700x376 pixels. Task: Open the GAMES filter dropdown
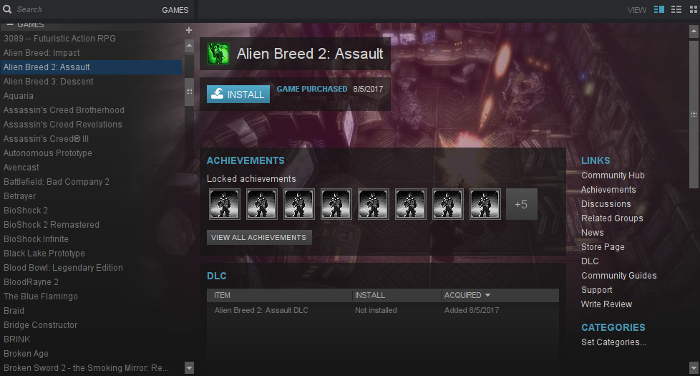175,10
